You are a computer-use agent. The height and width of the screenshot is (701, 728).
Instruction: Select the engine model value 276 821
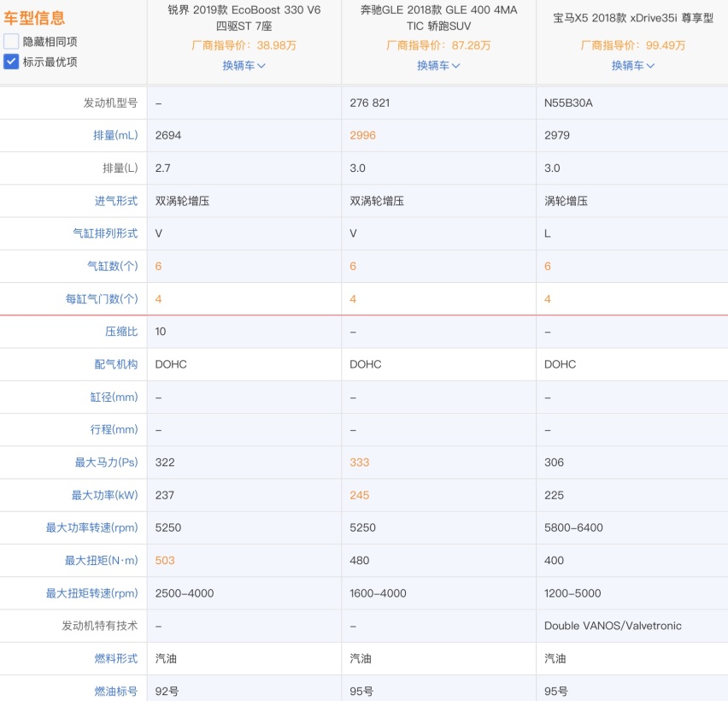pyautogui.click(x=370, y=103)
